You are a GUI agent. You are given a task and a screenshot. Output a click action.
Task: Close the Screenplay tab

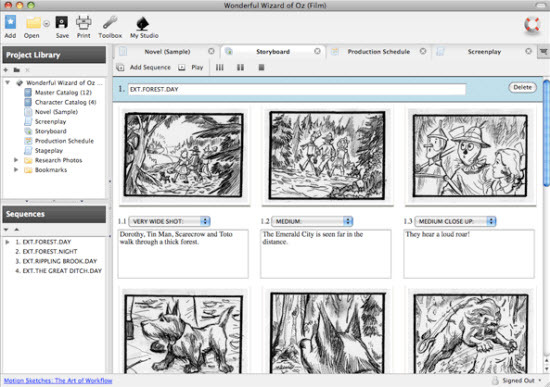(529, 51)
